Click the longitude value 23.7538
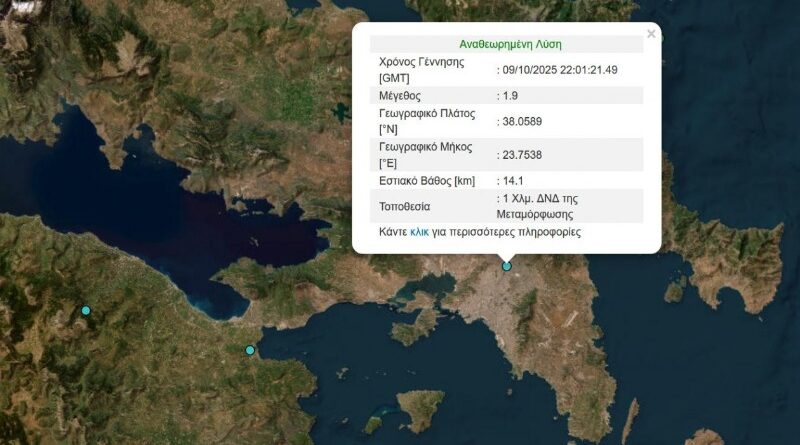Image resolution: width=800 pixels, height=445 pixels. coord(523,155)
